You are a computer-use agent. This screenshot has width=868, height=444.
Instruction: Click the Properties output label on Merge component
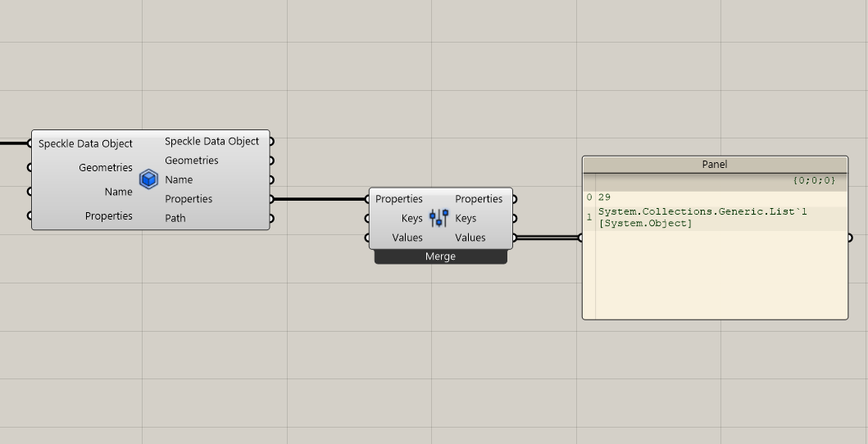479,199
